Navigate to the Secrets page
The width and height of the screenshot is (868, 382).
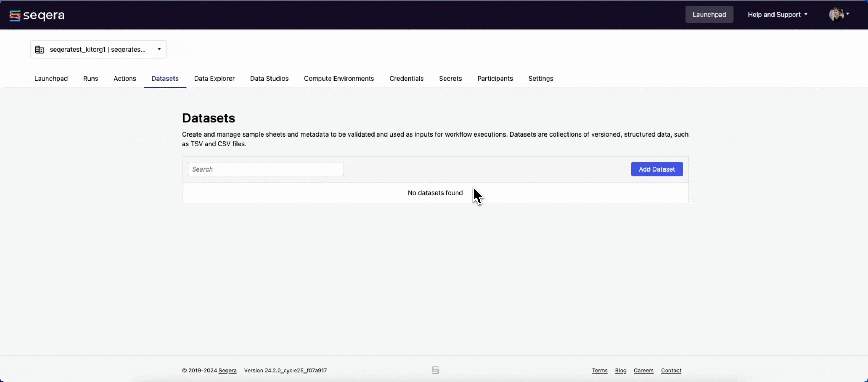(450, 79)
